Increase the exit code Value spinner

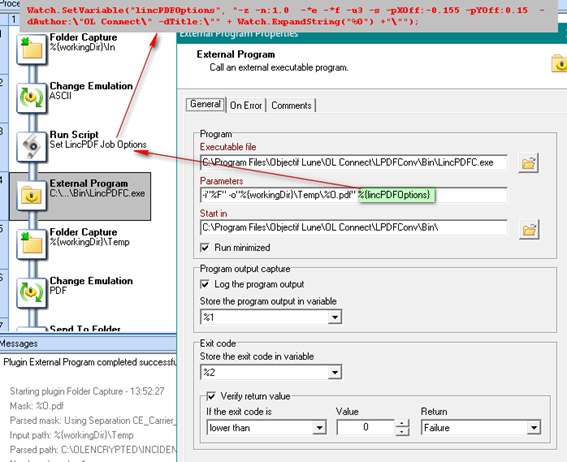pyautogui.click(x=402, y=424)
